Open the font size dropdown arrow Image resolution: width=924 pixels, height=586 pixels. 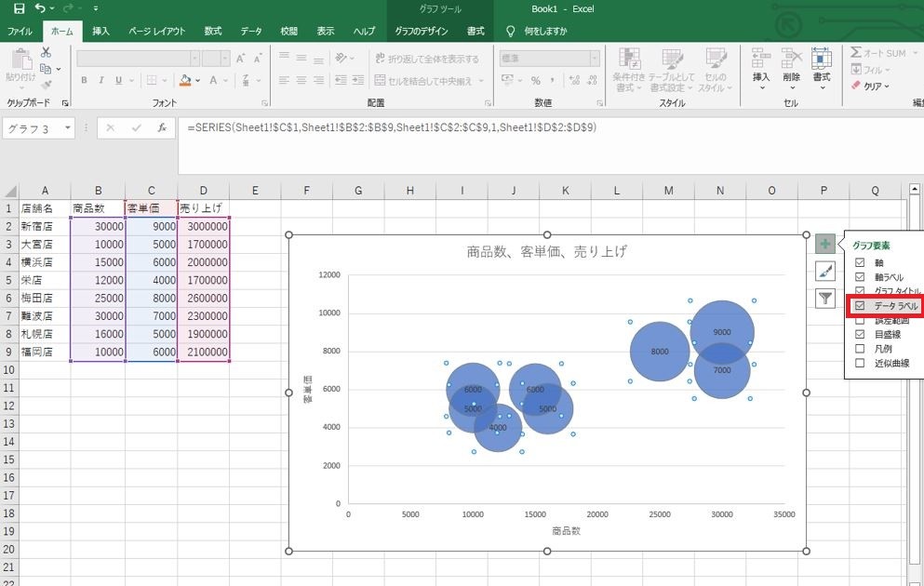[x=224, y=59]
